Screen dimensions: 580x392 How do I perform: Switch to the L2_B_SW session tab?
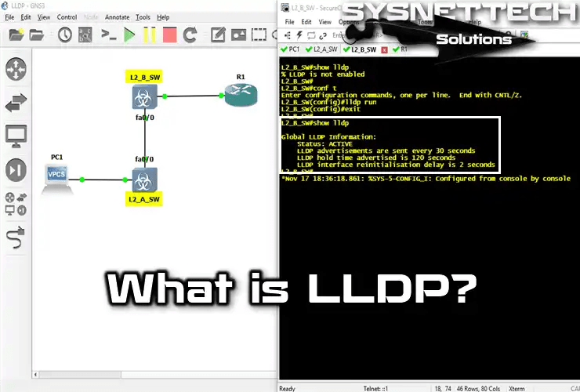tap(360, 49)
